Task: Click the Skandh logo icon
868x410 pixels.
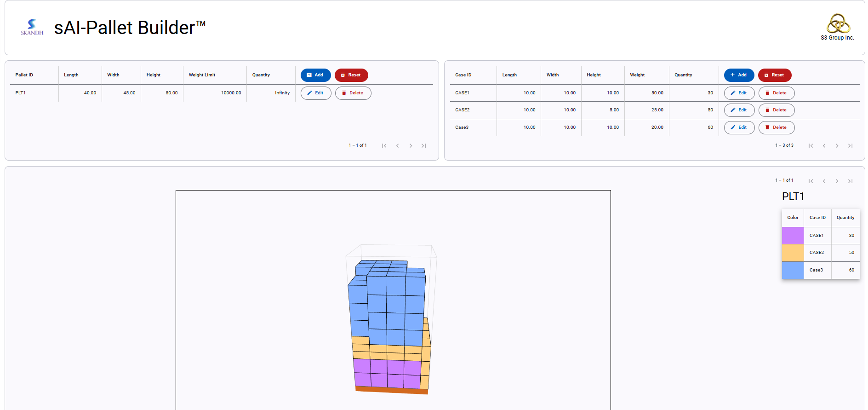Action: click(x=32, y=27)
